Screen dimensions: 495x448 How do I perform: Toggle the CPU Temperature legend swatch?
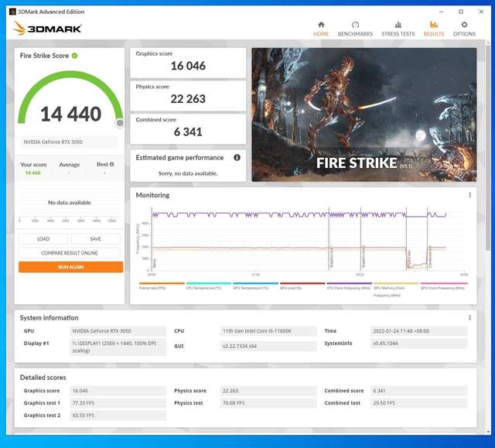[209, 283]
